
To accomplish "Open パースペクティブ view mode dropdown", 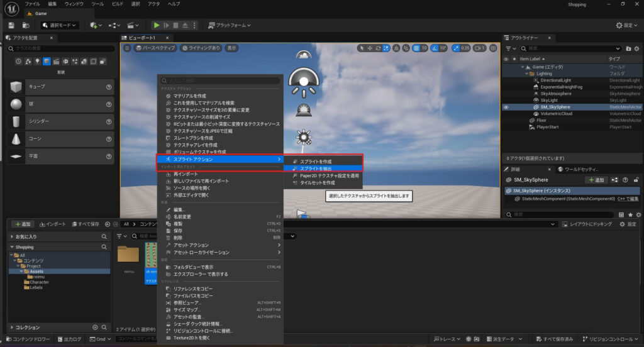I will 156,48.
